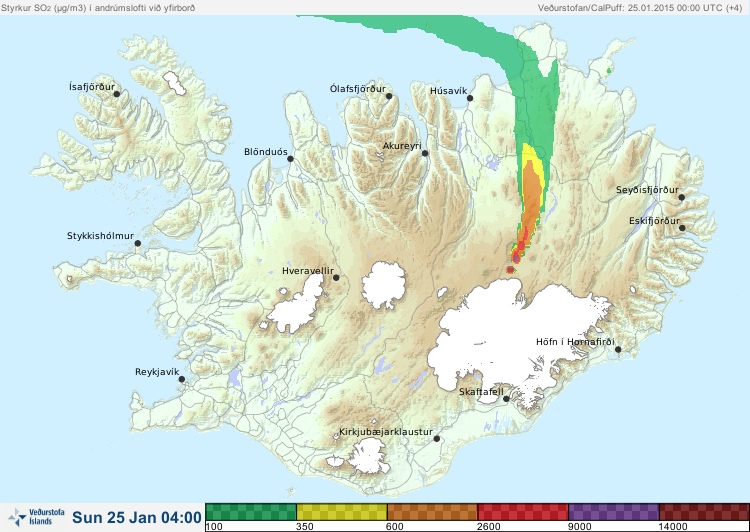
Task: Click the Skaftafell marker
Action: click(506, 399)
